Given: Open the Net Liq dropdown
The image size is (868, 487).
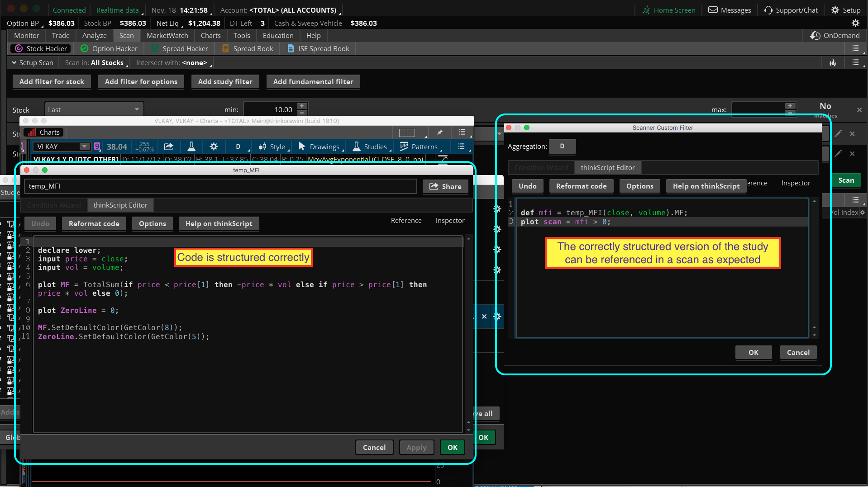Looking at the screenshot, I should [x=169, y=23].
